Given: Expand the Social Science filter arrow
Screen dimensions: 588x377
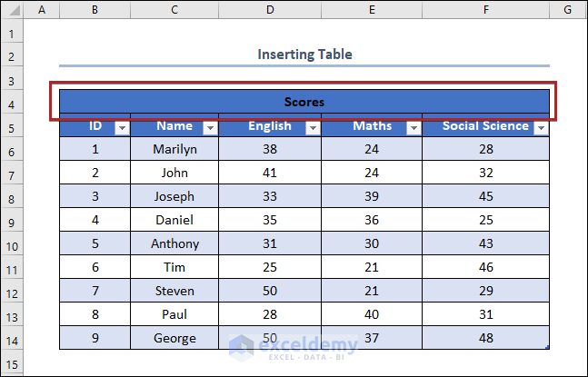Looking at the screenshot, I should (541, 128).
